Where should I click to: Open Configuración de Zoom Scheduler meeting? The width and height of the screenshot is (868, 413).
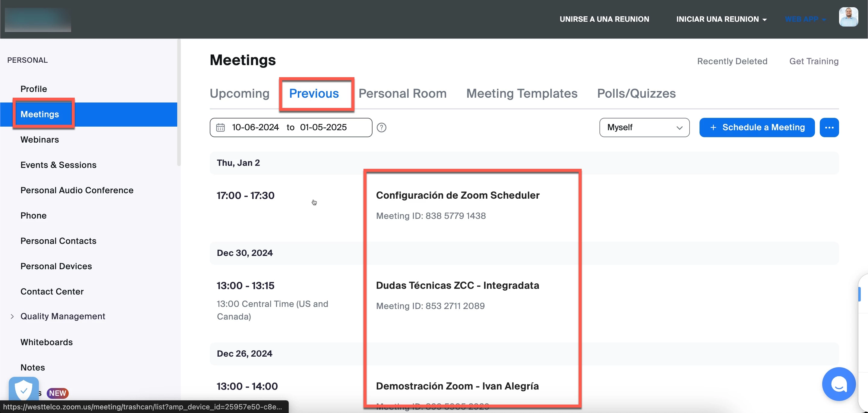coord(457,195)
